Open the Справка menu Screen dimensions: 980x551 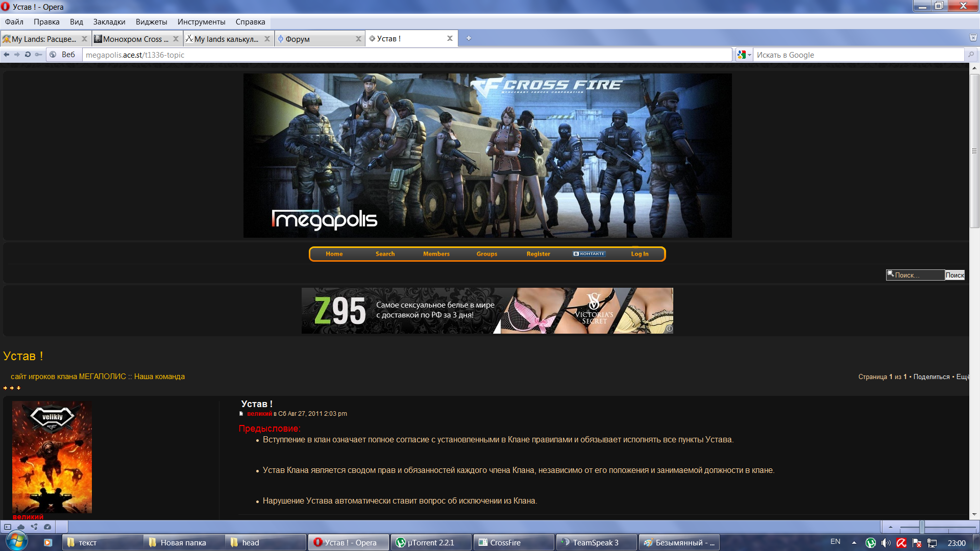pyautogui.click(x=250, y=22)
